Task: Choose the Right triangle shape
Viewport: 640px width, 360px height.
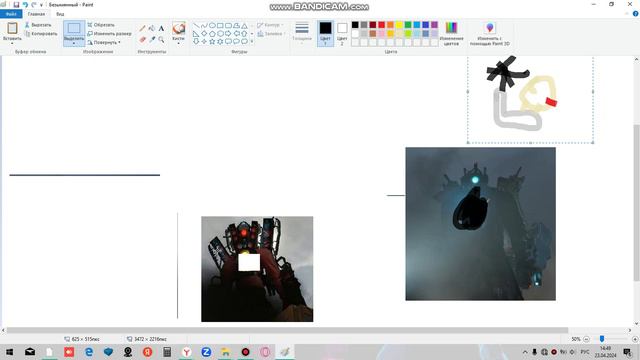Action: click(x=196, y=33)
